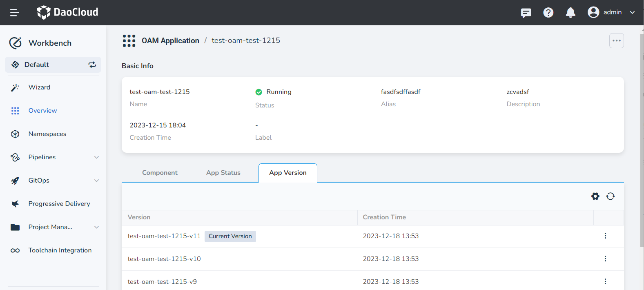Open the page ellipsis more-options button
The image size is (644, 290).
pos(616,41)
